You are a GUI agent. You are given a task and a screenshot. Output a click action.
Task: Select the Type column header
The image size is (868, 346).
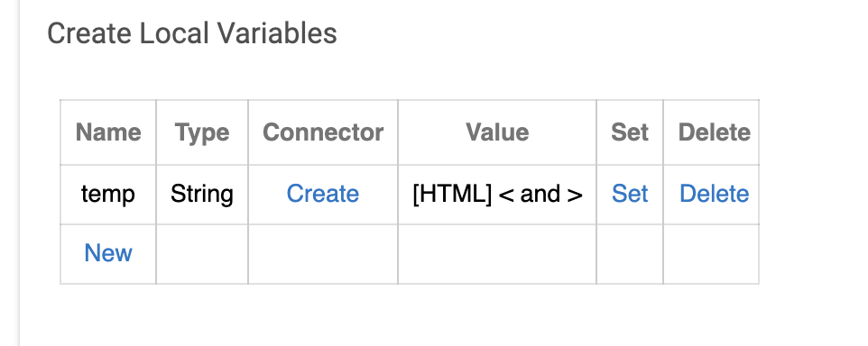click(202, 132)
